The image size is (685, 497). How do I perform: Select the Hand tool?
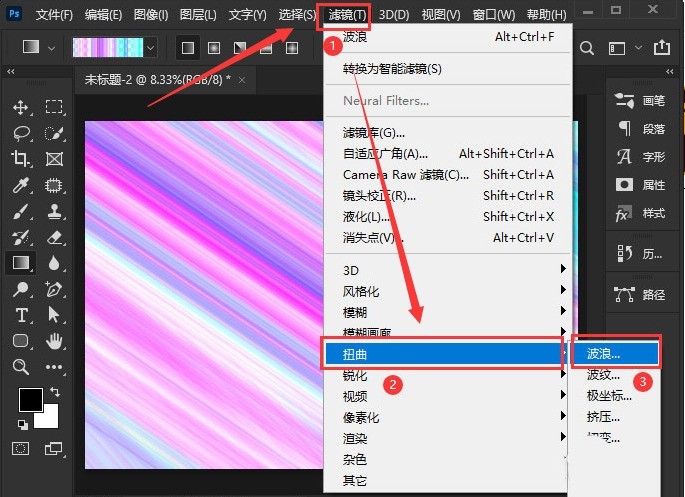pos(54,341)
